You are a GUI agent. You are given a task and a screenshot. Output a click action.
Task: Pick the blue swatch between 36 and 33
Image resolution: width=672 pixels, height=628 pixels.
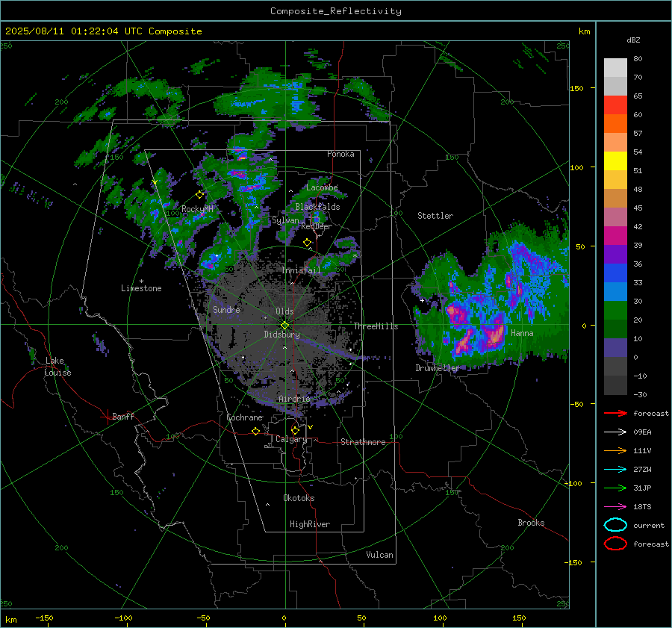point(615,273)
